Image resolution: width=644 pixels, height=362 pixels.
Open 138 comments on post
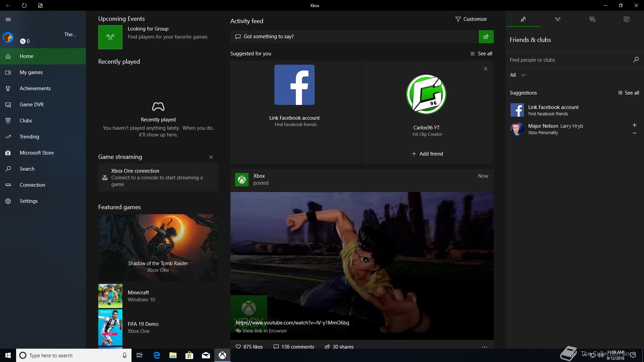click(x=294, y=347)
